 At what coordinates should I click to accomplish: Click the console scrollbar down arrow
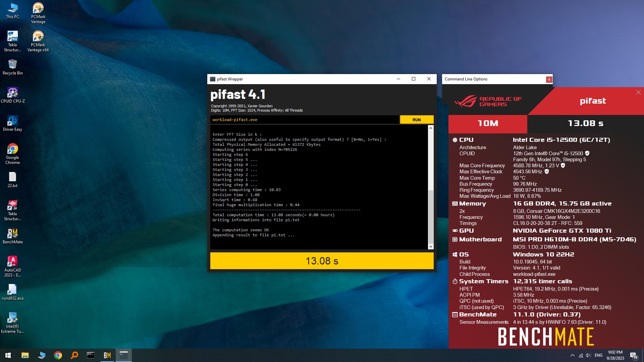(431, 247)
